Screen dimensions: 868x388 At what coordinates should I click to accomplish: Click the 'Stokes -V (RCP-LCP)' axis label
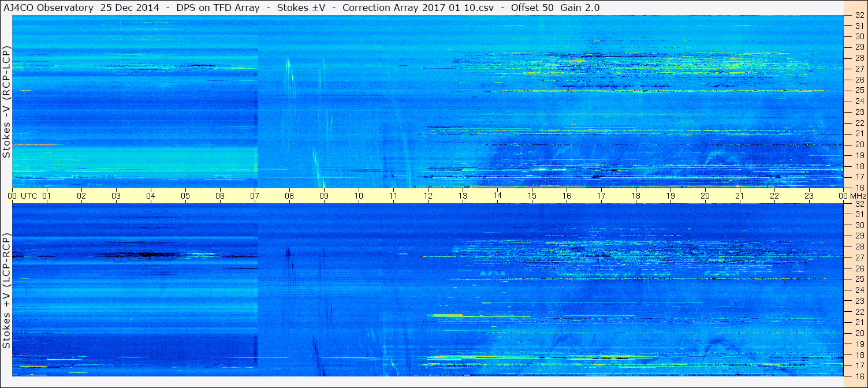click(6, 102)
